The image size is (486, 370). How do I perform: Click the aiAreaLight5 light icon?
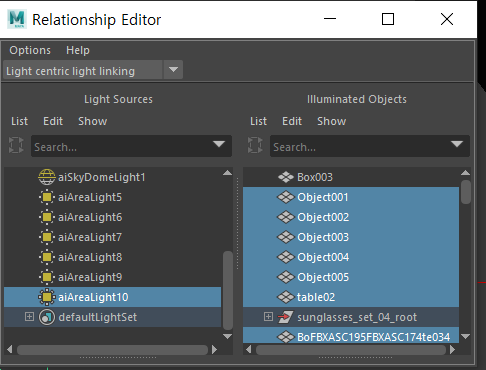47,197
